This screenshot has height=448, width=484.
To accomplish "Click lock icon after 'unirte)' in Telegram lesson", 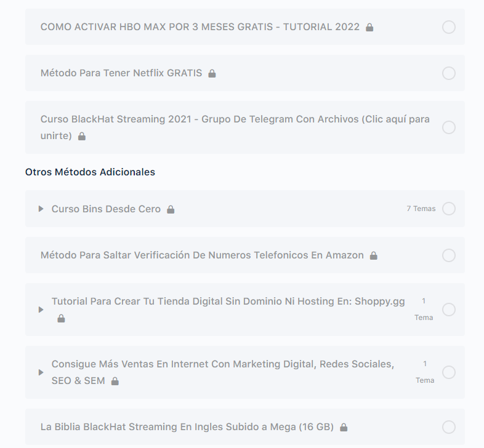I will pyautogui.click(x=81, y=136).
